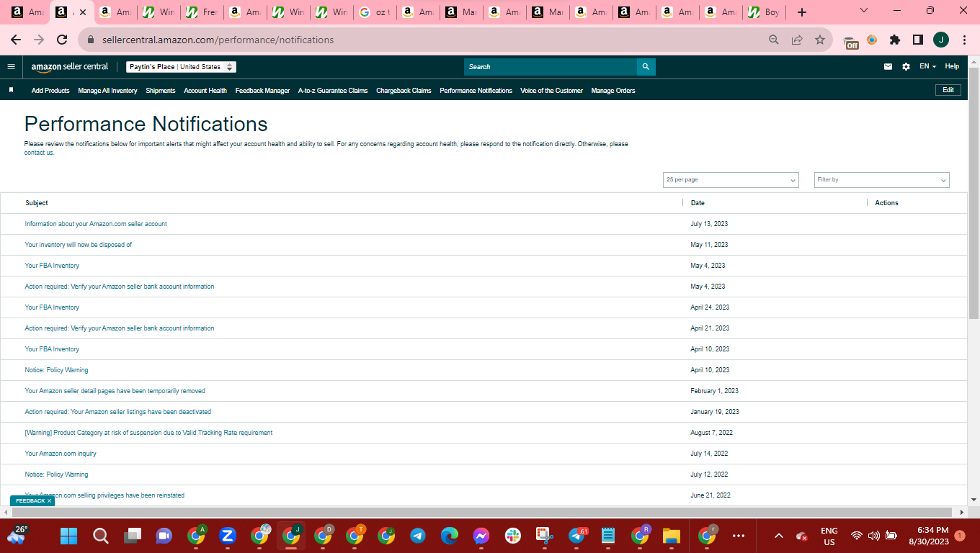
Task: Open Notepad from the taskbar
Action: click(608, 536)
